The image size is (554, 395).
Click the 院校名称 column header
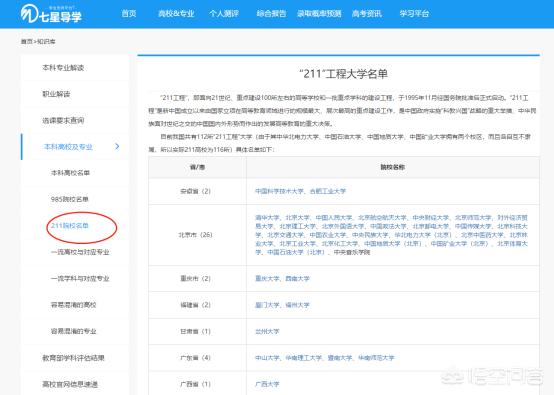tap(393, 167)
